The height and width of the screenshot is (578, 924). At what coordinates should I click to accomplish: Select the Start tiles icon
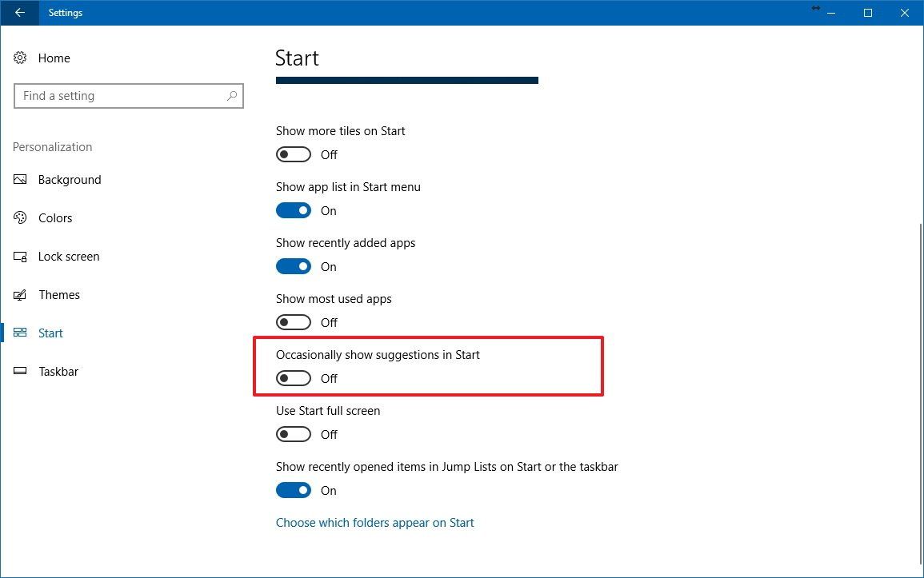[19, 333]
